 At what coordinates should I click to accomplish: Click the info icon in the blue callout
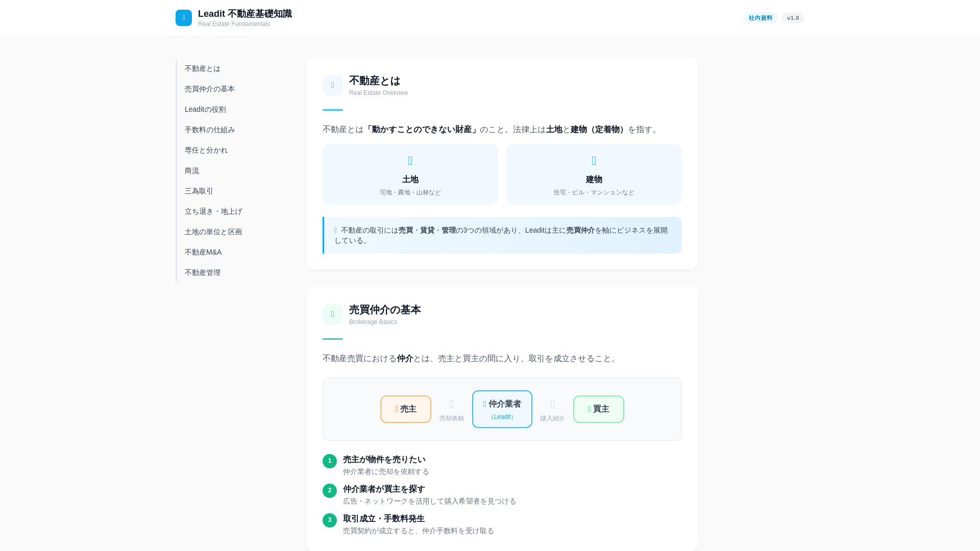(x=336, y=230)
